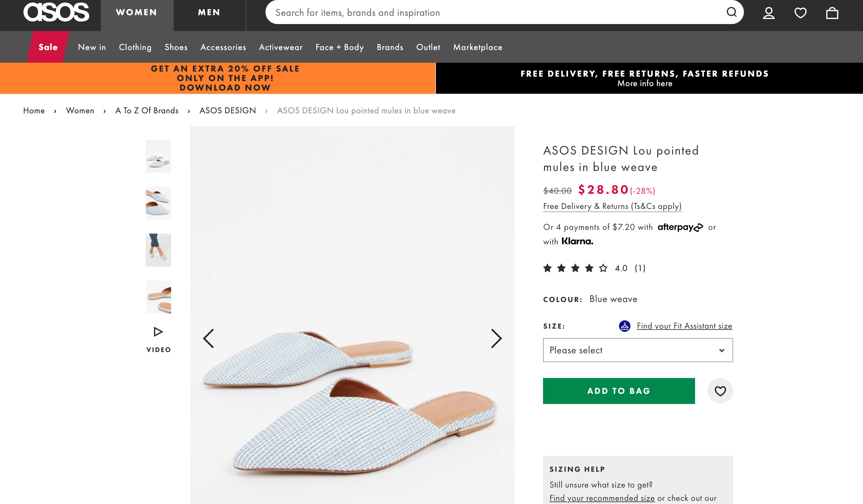Image resolution: width=863 pixels, height=504 pixels.
Task: Open Find your Fit Assistant size link
Action: pyautogui.click(x=684, y=326)
